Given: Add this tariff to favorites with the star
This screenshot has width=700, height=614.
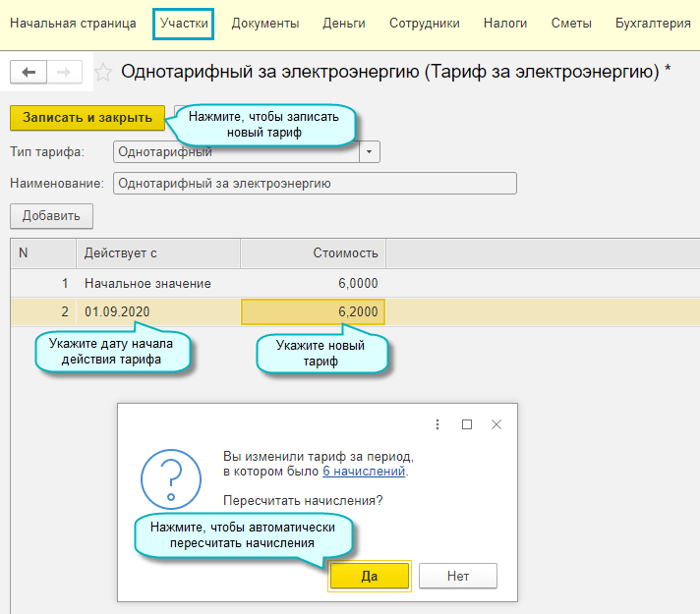Looking at the screenshot, I should click(103, 73).
